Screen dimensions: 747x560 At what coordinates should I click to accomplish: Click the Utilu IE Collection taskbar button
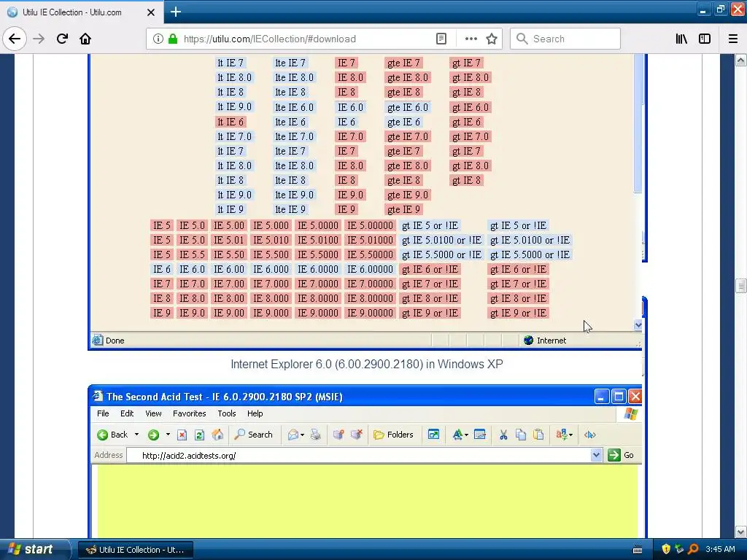(x=135, y=550)
